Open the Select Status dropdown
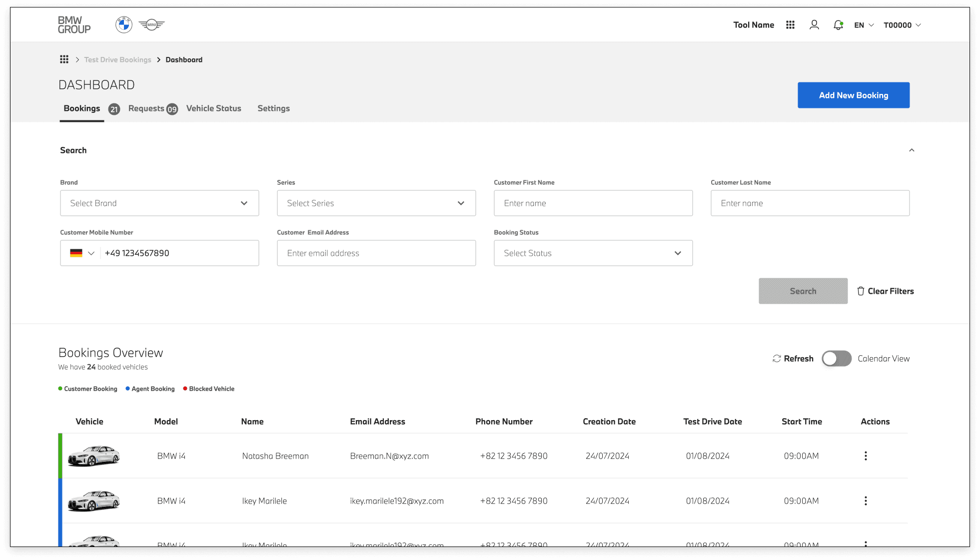This screenshot has width=980, height=560. [593, 253]
